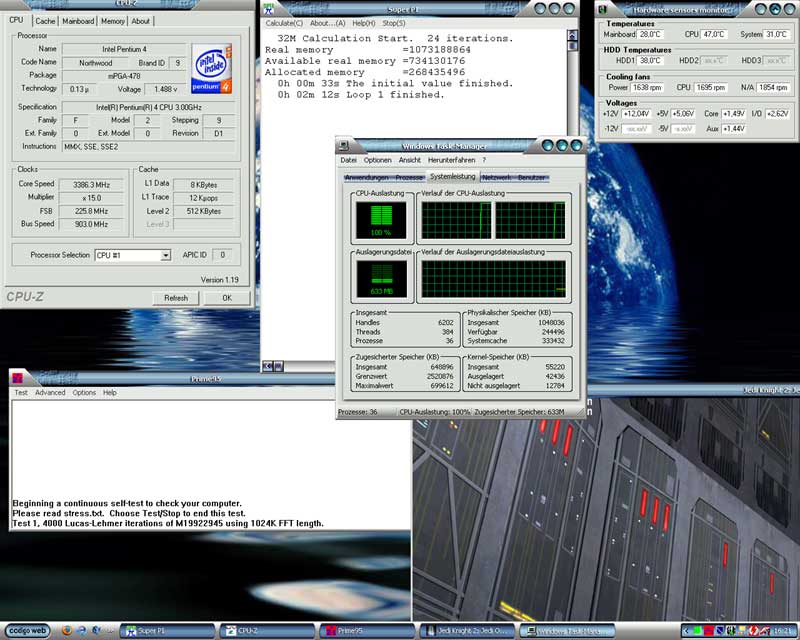Open the Processor Selection dropdown in CPU-Z

[x=165, y=255]
